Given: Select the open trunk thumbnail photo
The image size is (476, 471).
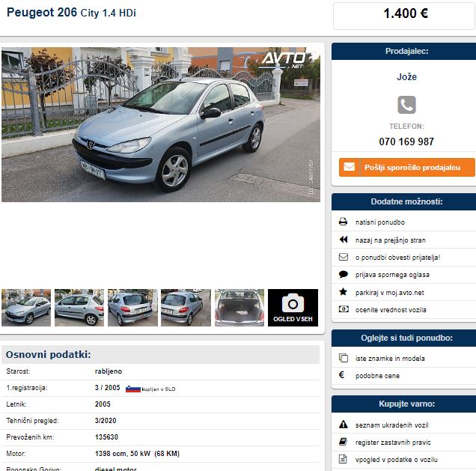Looking at the screenshot, I should click(x=239, y=308).
